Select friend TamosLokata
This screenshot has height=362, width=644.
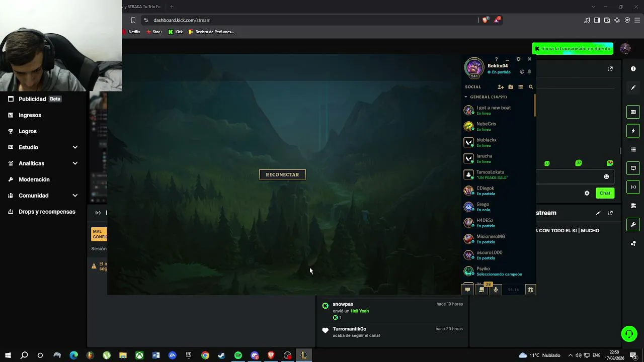pos(498,174)
